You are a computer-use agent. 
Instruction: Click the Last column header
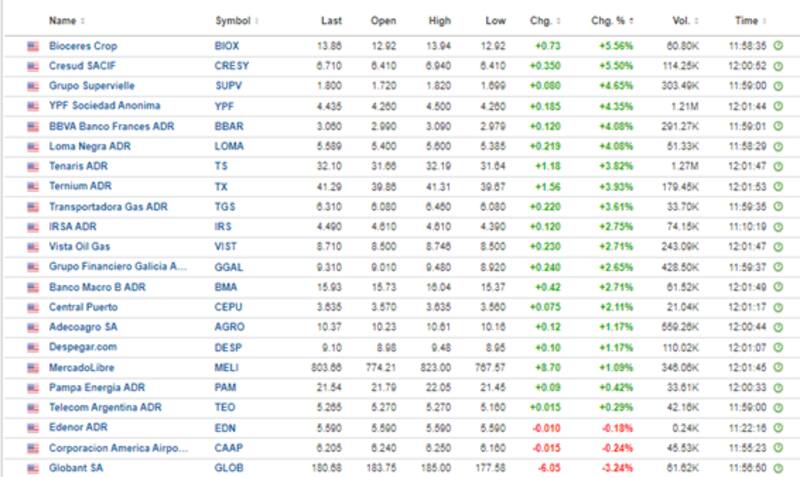pyautogui.click(x=332, y=20)
